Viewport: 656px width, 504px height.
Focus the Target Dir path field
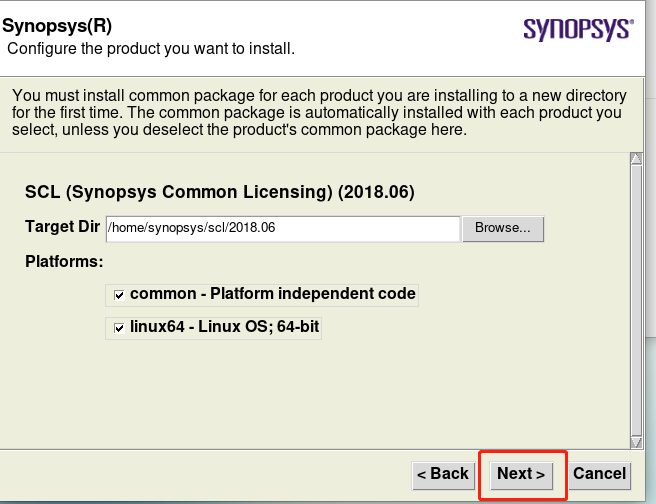coord(283,228)
